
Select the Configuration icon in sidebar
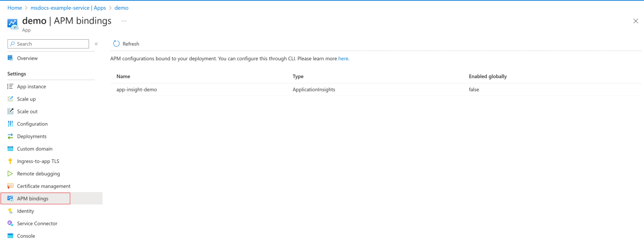pyautogui.click(x=10, y=124)
